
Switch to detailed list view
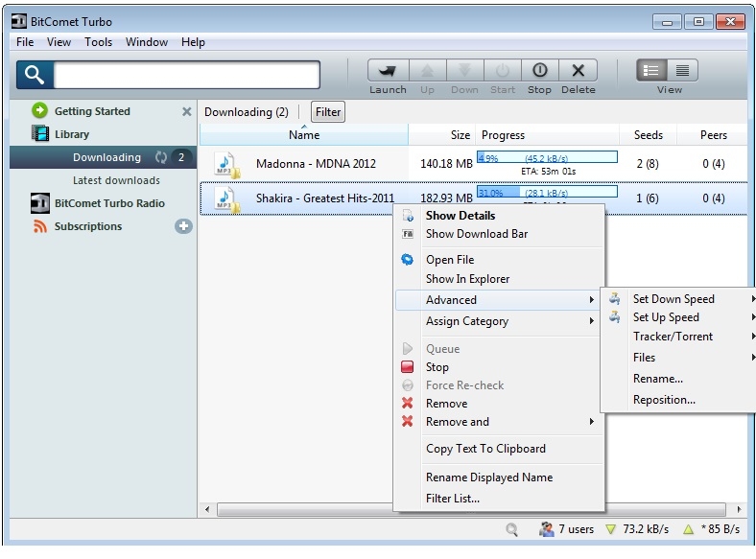[652, 71]
